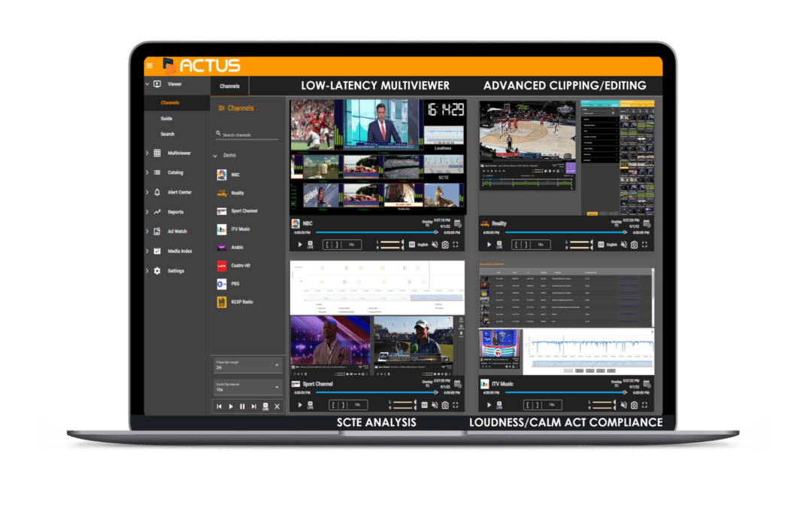Image resolution: width=812 pixels, height=508 pixels.
Task: Expand the Reports sidebar section
Action: (147, 212)
